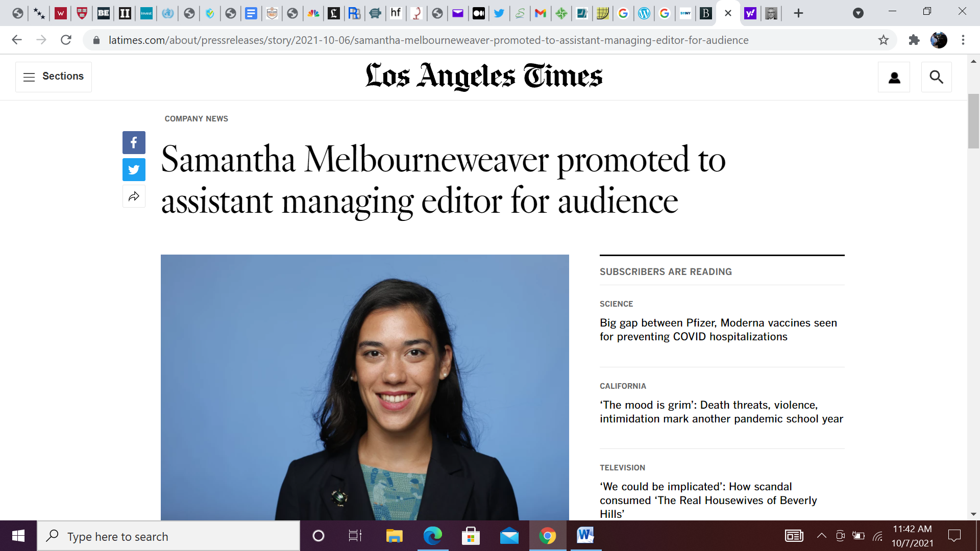Open Pfizer Moderna vaccines gap article
The height and width of the screenshot is (551, 980).
pos(718,330)
